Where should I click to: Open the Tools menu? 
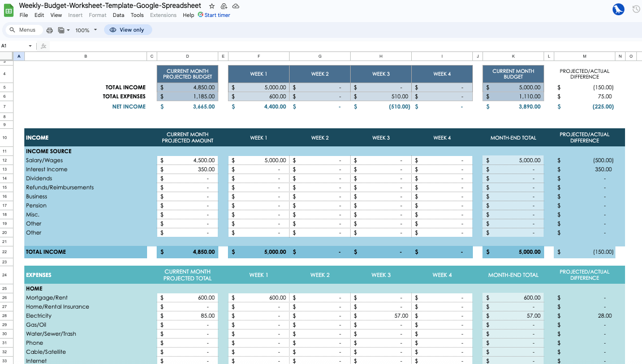point(137,15)
